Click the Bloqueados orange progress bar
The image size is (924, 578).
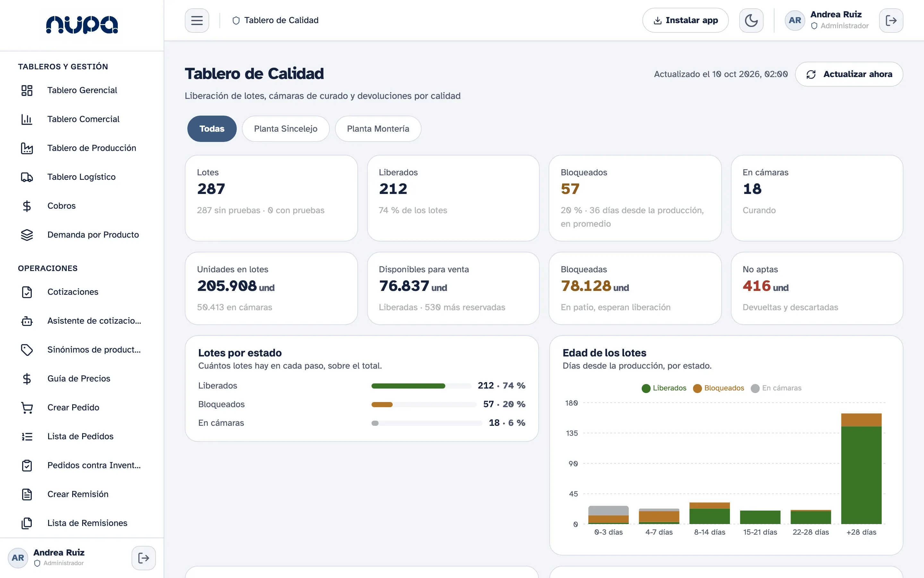[x=382, y=405]
